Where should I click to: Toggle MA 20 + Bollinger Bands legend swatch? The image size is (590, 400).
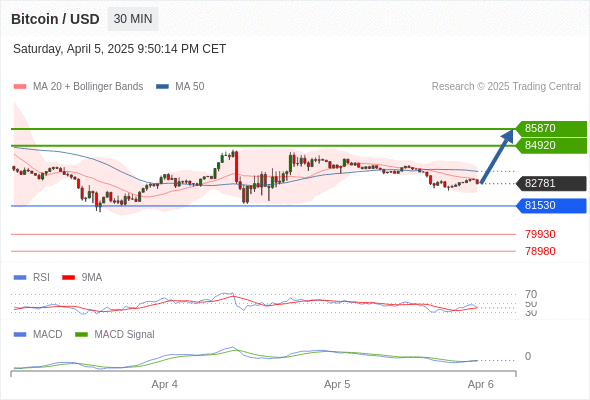point(20,87)
